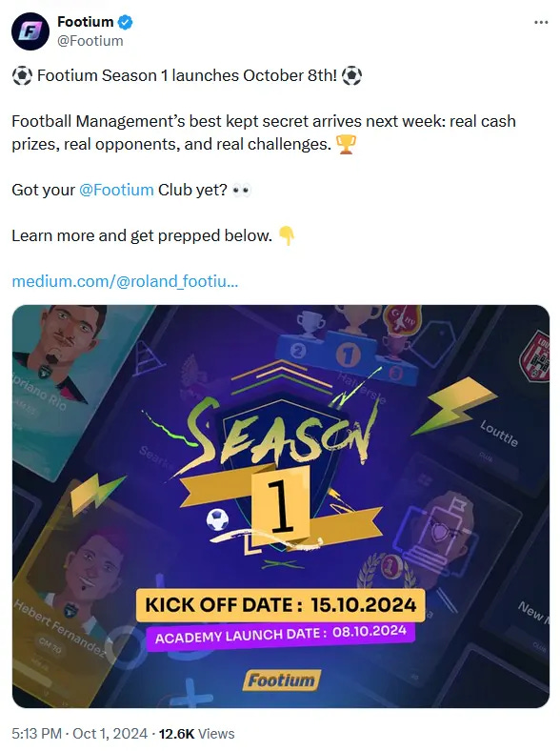Click the blue verified badge

[126, 22]
